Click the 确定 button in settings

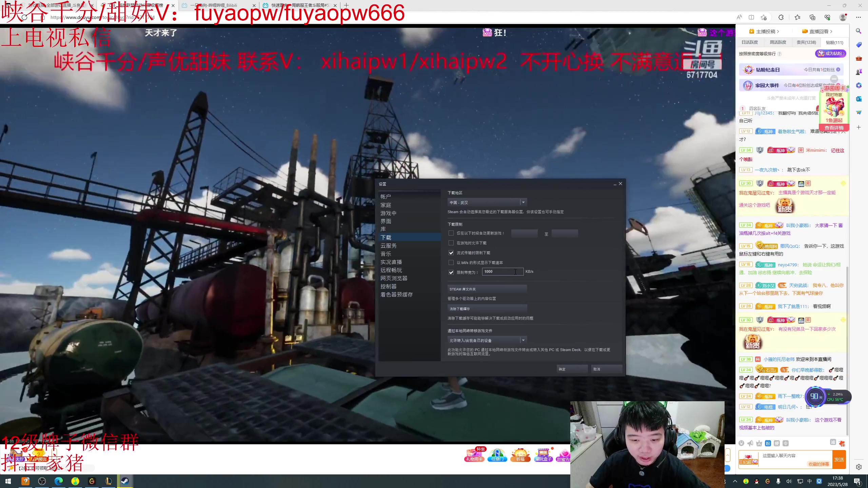click(572, 369)
